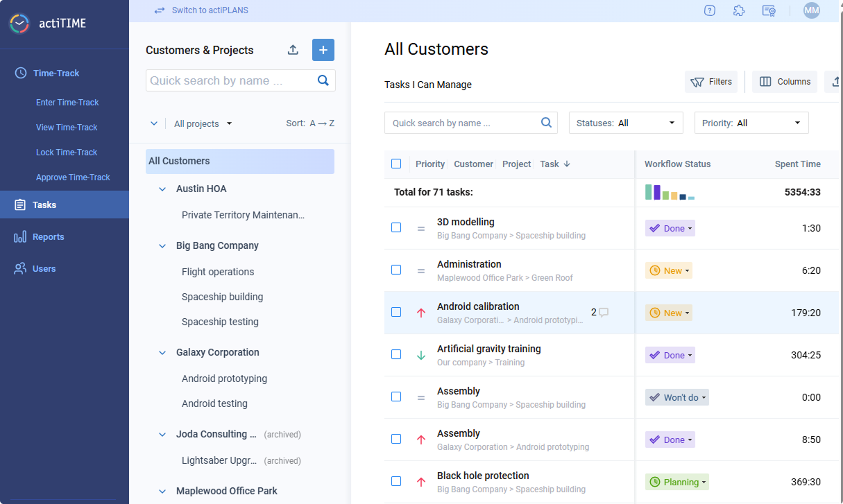Click the MM user avatar
The height and width of the screenshot is (504, 843).
pos(811,10)
